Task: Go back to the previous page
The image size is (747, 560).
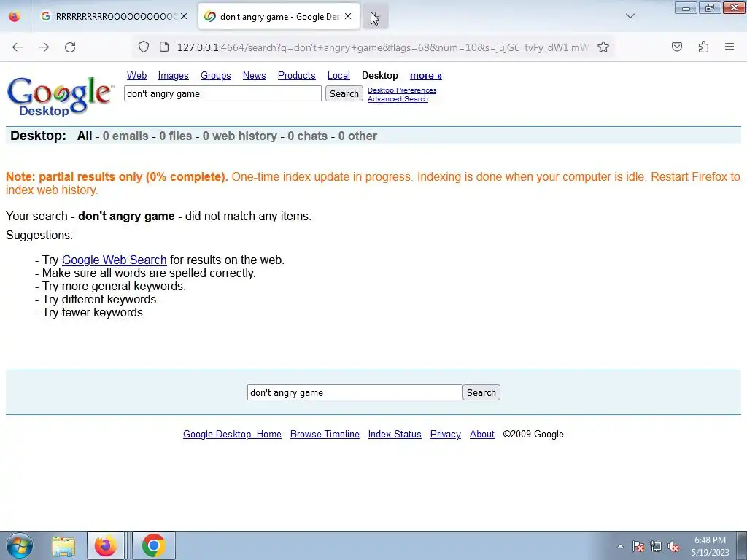Action: (x=18, y=47)
